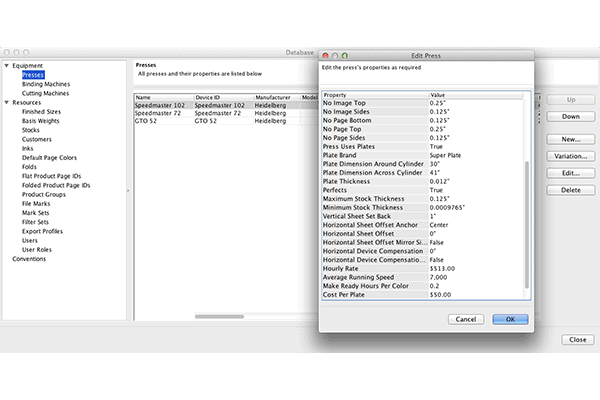This screenshot has width=600, height=400.
Task: Open Users in the sidebar
Action: pyautogui.click(x=30, y=240)
